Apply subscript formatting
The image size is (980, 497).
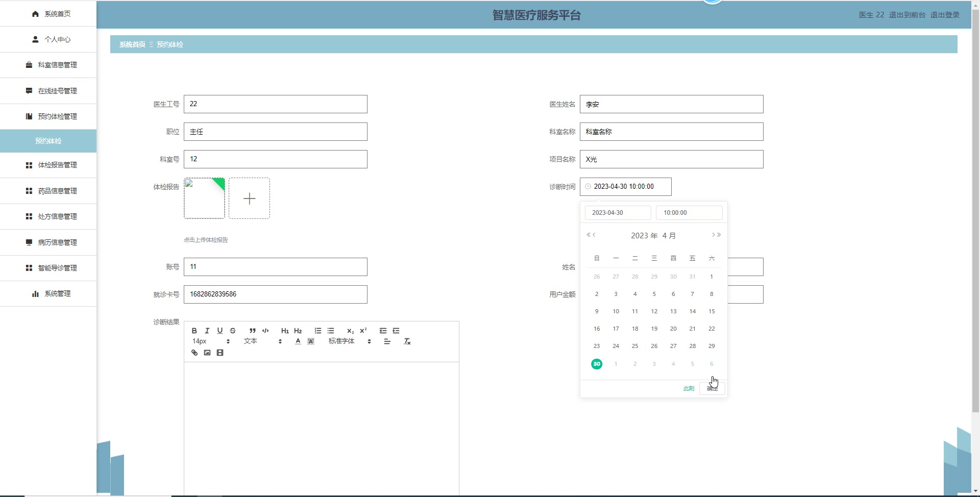350,331
